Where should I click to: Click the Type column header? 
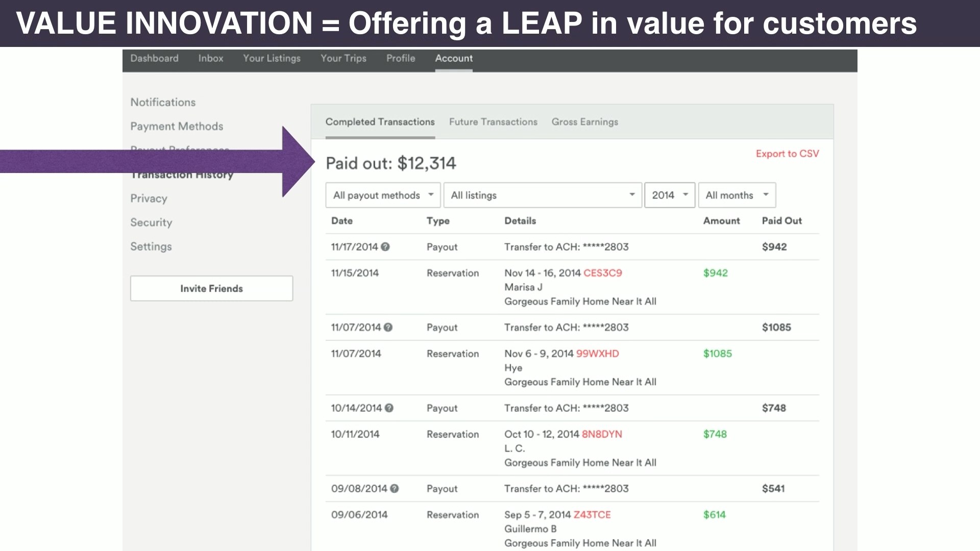coord(438,221)
